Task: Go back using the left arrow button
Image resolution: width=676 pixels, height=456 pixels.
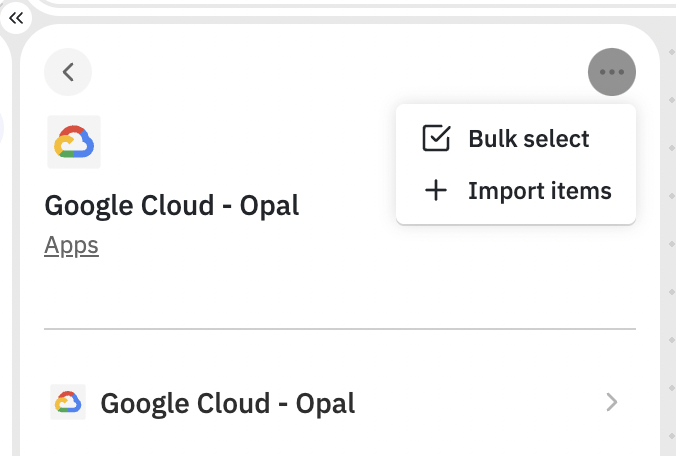Action: [68, 72]
